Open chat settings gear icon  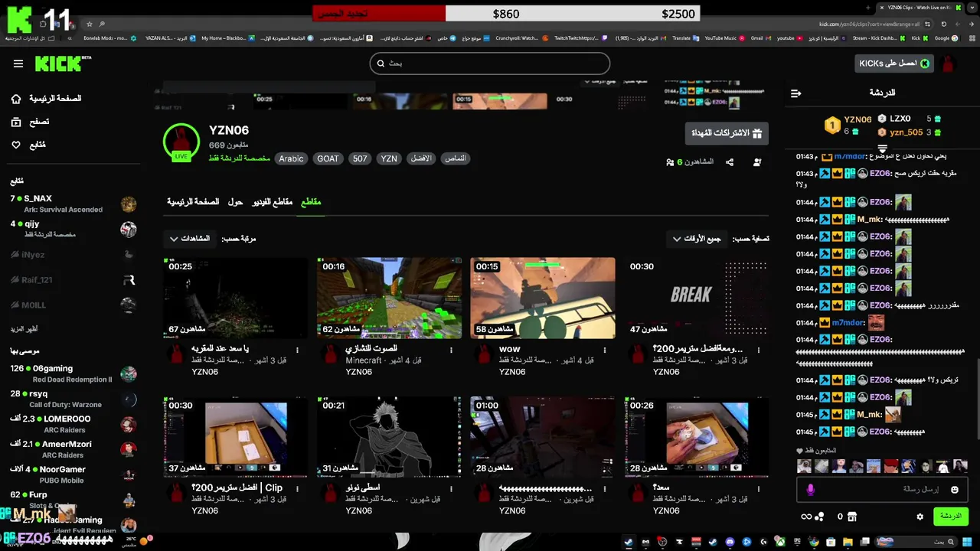coord(920,517)
